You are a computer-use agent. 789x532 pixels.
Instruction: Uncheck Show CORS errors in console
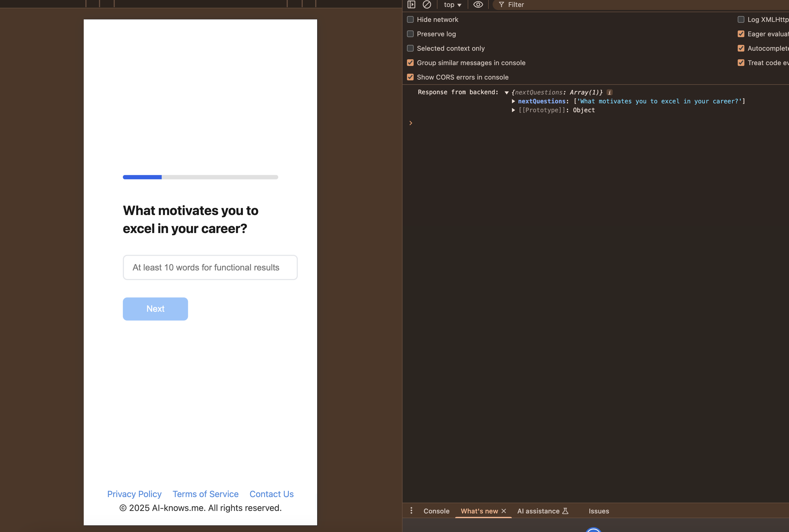410,77
